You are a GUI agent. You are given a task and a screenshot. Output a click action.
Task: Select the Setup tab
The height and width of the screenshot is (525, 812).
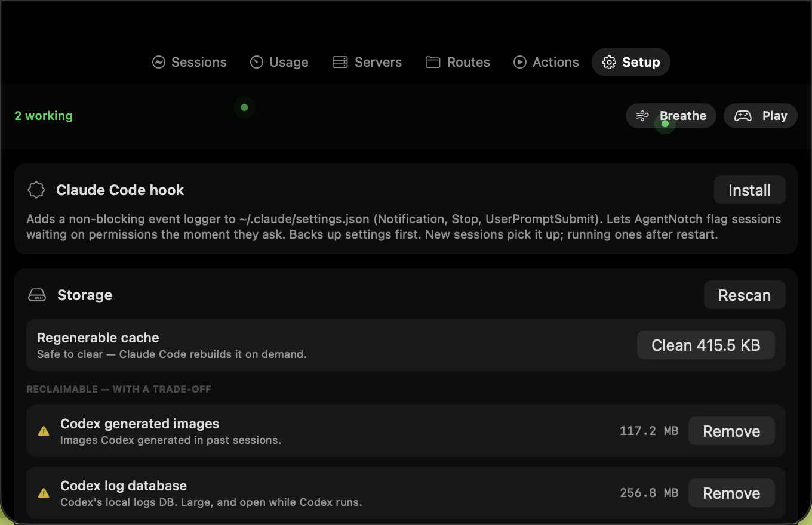point(631,62)
